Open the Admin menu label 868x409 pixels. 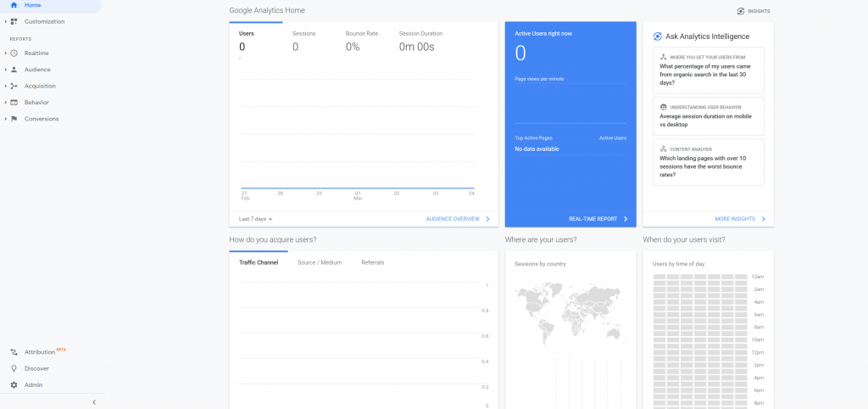click(x=33, y=384)
